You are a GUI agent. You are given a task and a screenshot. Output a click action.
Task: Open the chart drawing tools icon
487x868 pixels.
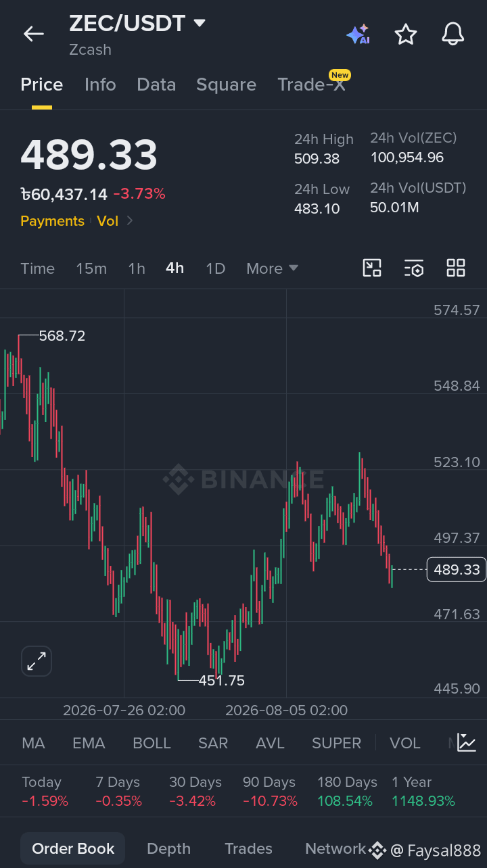[x=372, y=268]
